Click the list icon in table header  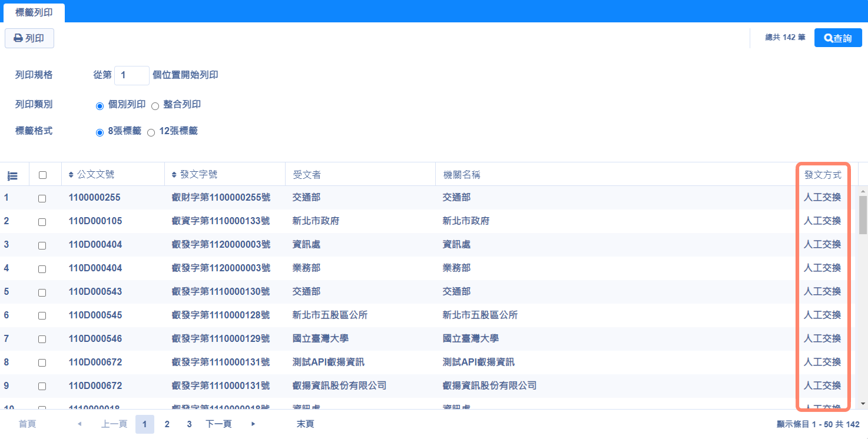[x=12, y=175]
